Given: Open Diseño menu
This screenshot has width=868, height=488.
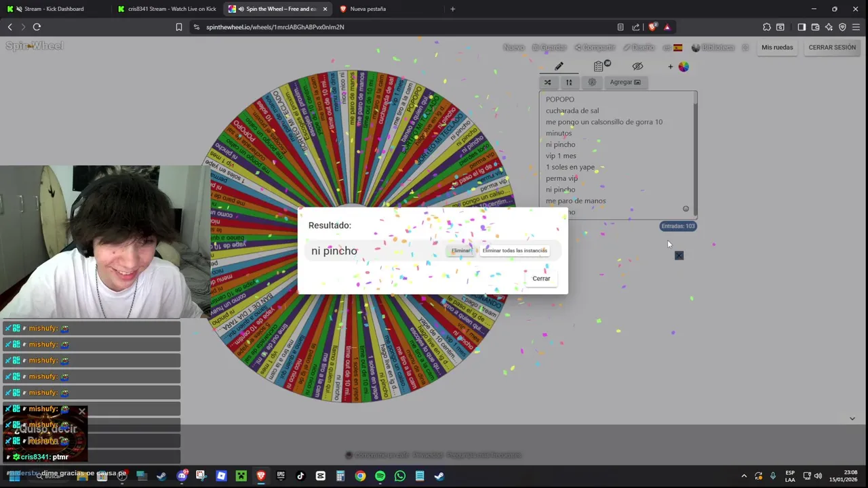Looking at the screenshot, I should click(x=639, y=47).
